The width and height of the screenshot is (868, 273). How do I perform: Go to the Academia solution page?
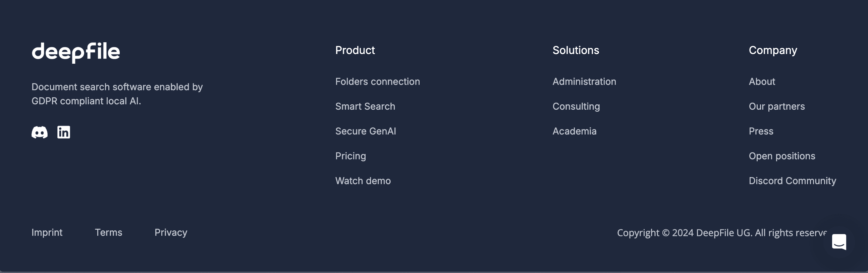click(x=574, y=131)
